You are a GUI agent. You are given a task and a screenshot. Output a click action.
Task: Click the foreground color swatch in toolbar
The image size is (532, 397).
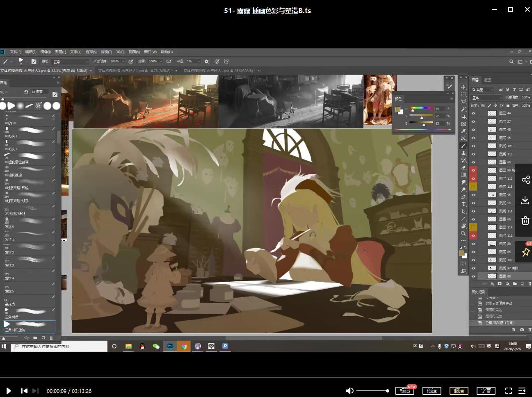tap(462, 253)
